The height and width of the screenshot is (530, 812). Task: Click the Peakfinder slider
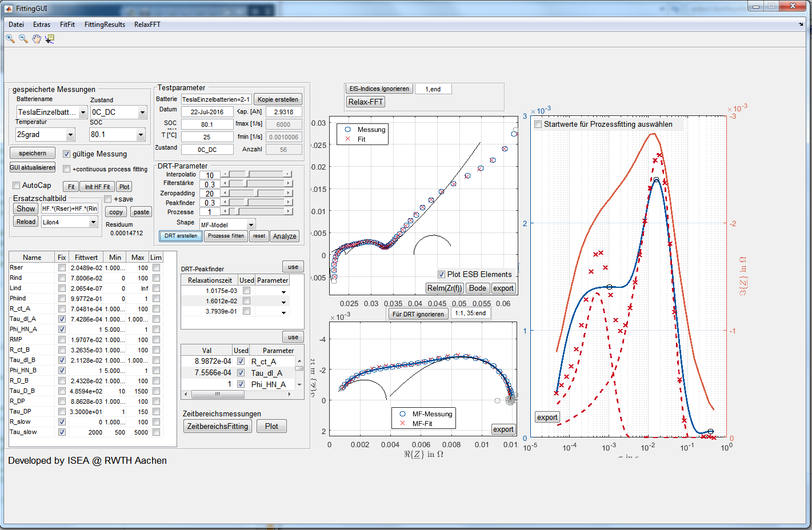[257, 202]
